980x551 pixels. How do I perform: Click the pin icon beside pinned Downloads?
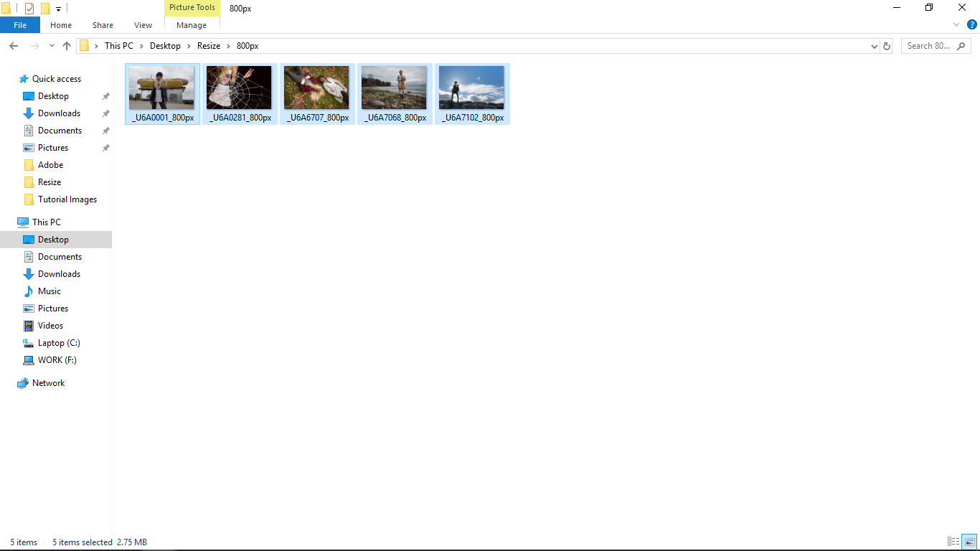[x=106, y=113]
